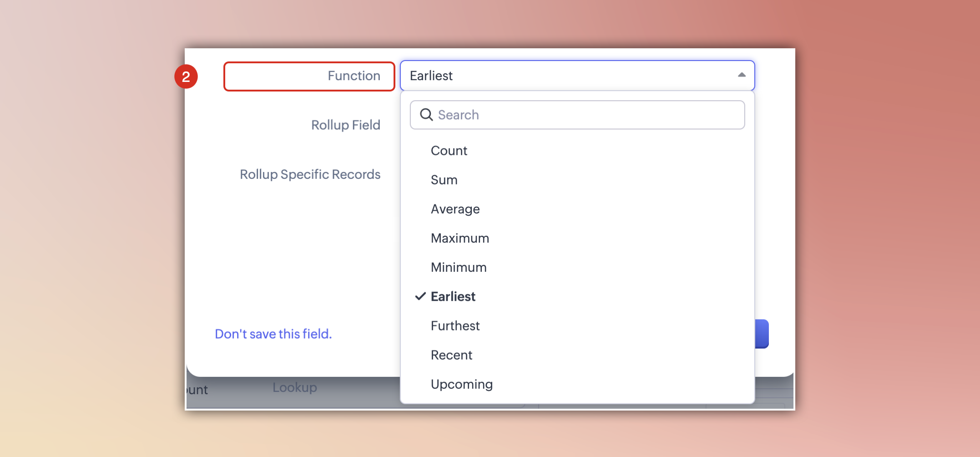Click the Rollup Specific Records label
This screenshot has width=980, height=457.
pyautogui.click(x=310, y=174)
